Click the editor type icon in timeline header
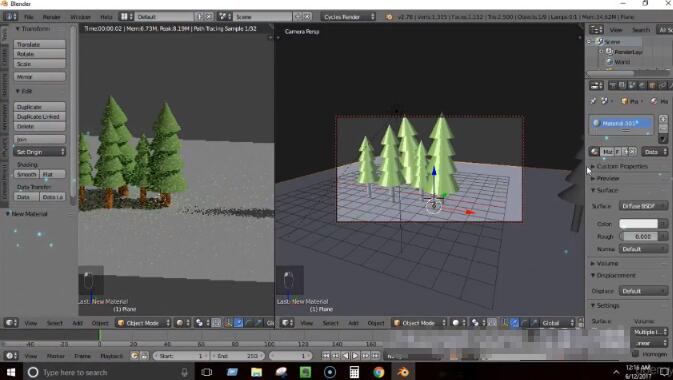This screenshot has height=380, width=673. pyautogui.click(x=11, y=356)
